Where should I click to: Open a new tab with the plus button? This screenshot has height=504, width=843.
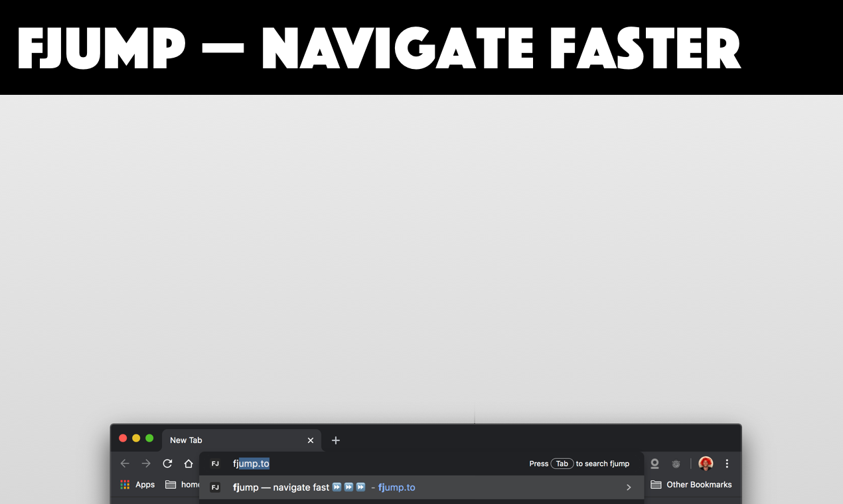(x=335, y=440)
